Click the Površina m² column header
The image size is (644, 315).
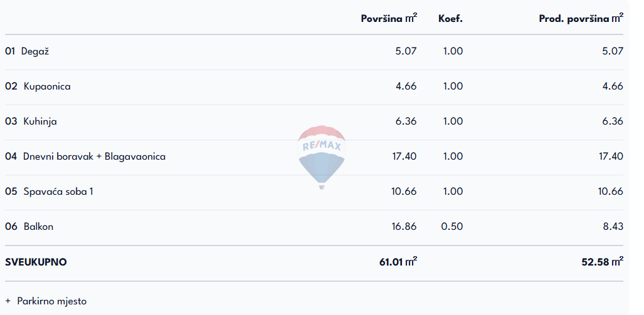click(x=389, y=18)
